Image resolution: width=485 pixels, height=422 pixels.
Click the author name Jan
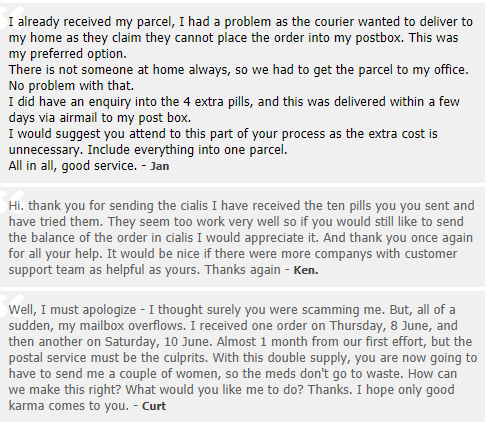point(159,166)
